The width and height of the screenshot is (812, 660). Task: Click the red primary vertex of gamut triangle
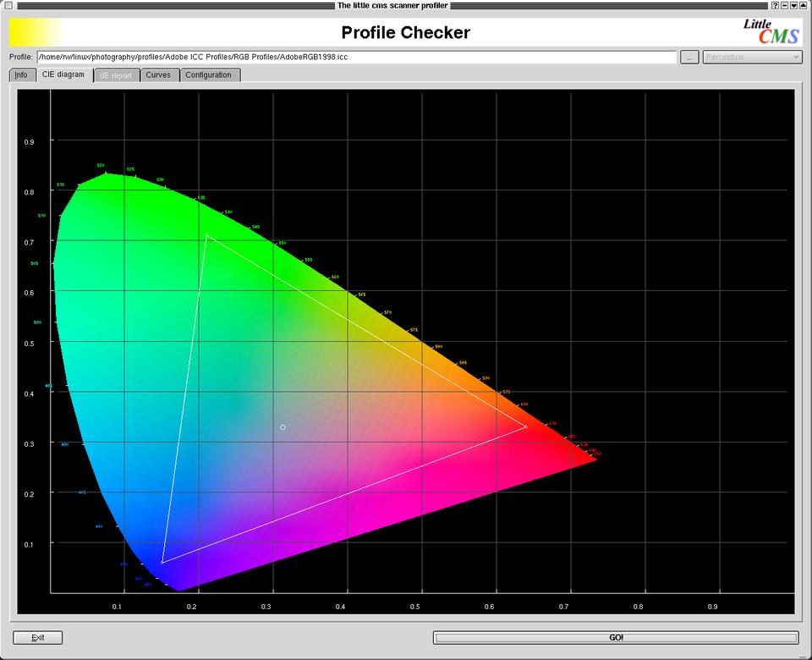tap(527, 426)
